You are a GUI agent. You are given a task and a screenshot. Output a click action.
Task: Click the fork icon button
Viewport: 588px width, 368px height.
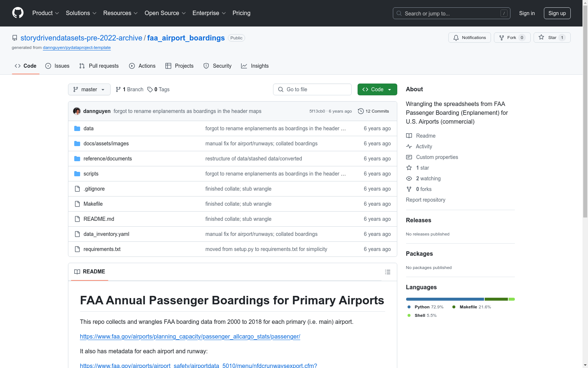502,38
